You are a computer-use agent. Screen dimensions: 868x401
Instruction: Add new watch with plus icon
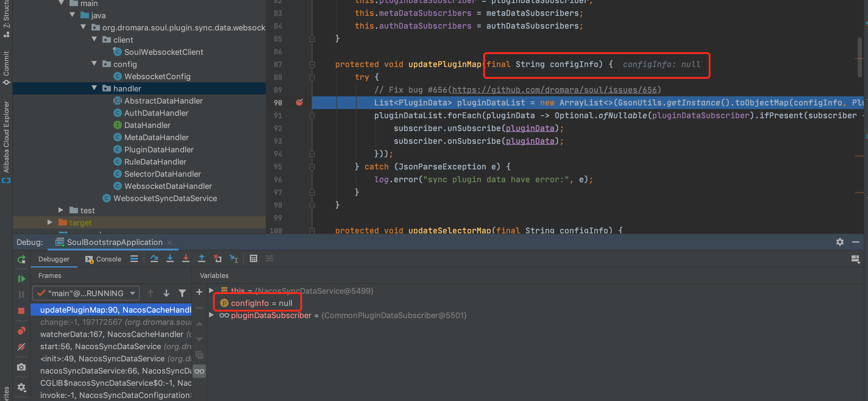[x=199, y=292]
